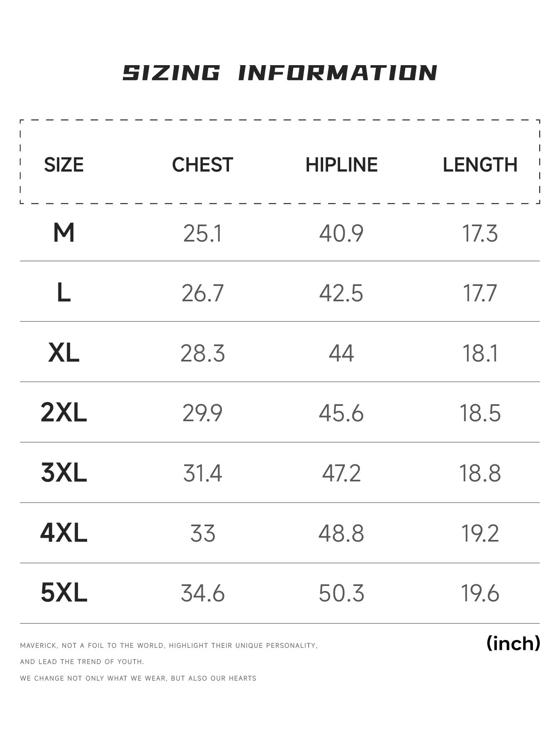Screen dimensions: 560x747
Task: Click hipline value 42.5 for size L
Action: [x=341, y=293]
